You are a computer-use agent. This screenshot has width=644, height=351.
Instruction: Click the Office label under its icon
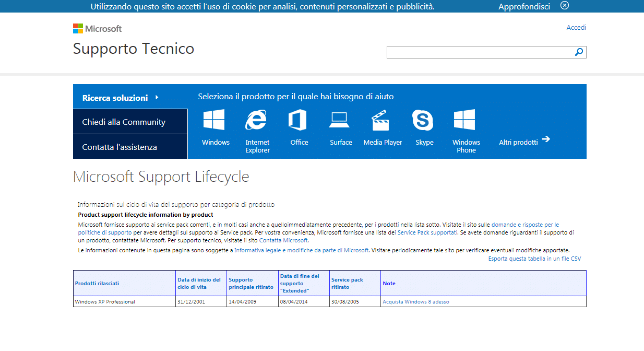tap(300, 142)
